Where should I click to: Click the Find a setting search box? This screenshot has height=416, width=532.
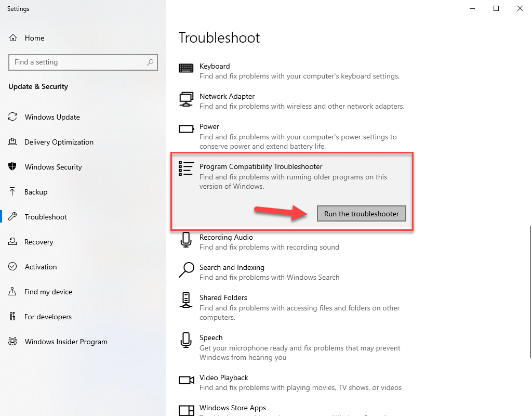point(83,62)
